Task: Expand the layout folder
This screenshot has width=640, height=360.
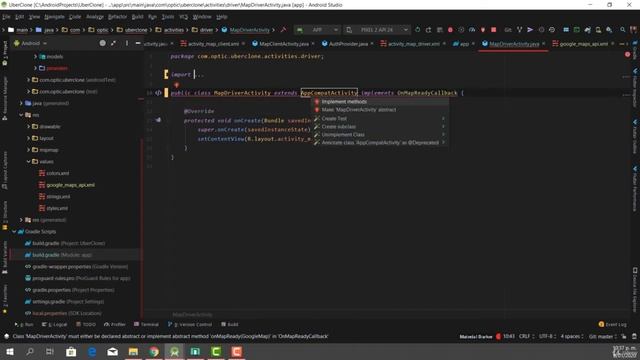Action: [x=29, y=138]
